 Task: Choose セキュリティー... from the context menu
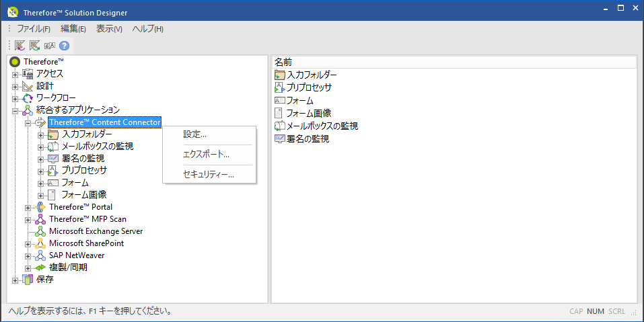[209, 175]
